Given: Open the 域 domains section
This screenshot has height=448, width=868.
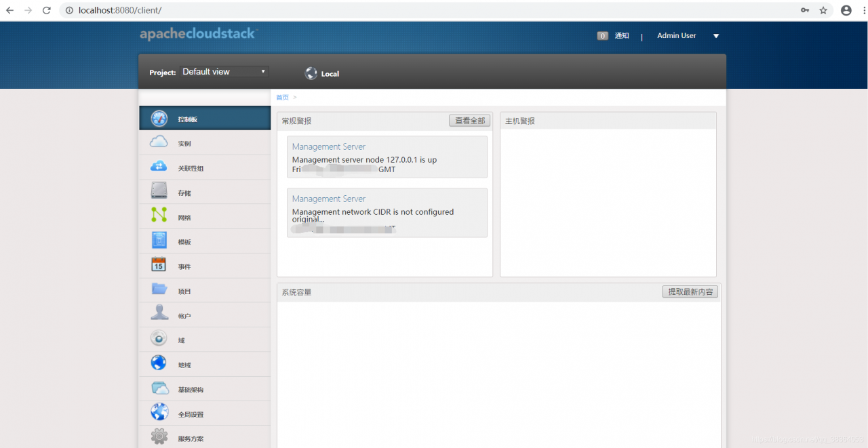Looking at the screenshot, I should (x=205, y=340).
